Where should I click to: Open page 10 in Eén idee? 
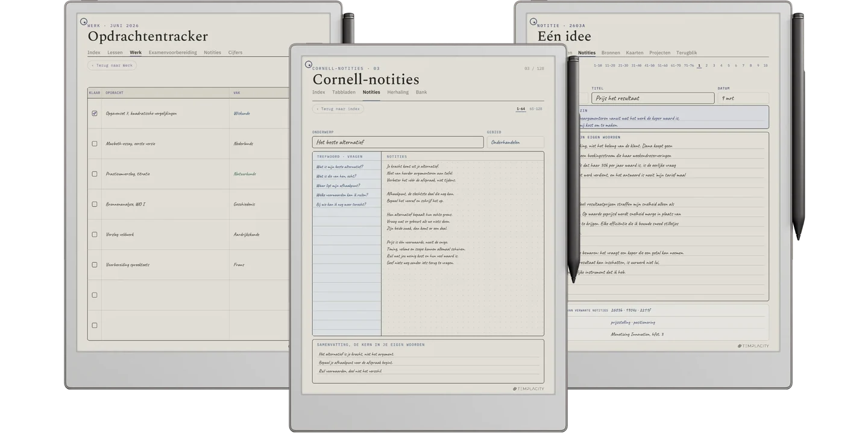tap(766, 65)
